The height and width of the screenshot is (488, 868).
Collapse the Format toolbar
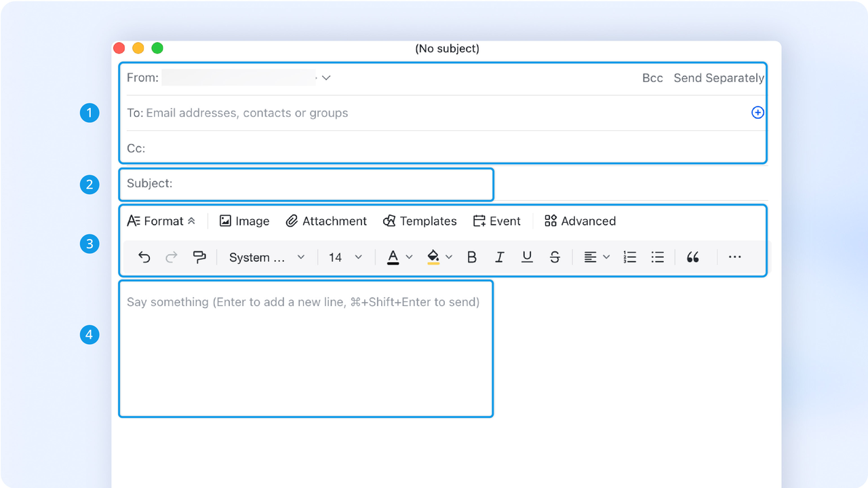click(193, 220)
